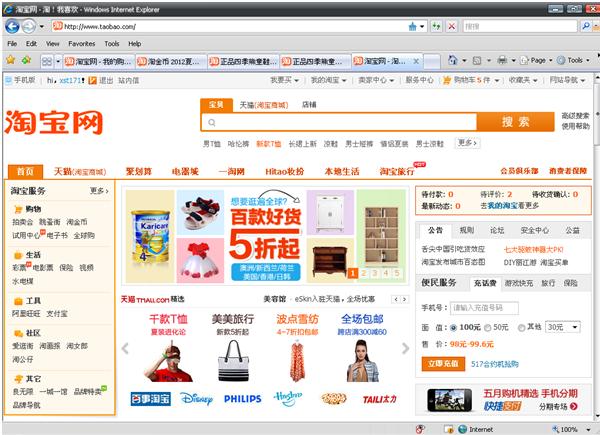This screenshot has height=435, width=600.
Task: Click the 工具 icon in sidebar
Action: coord(18,301)
